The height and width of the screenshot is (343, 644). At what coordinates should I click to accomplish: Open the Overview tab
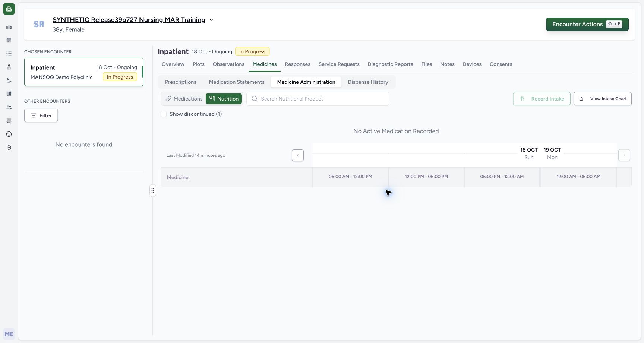pyautogui.click(x=173, y=64)
